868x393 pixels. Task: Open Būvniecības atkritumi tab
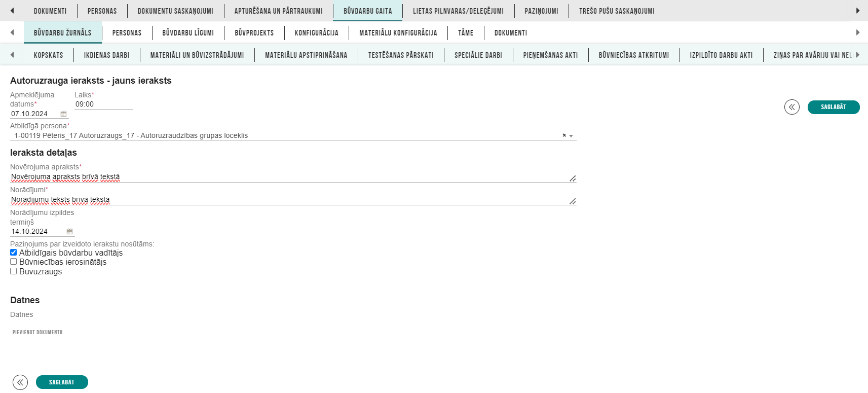pos(634,55)
